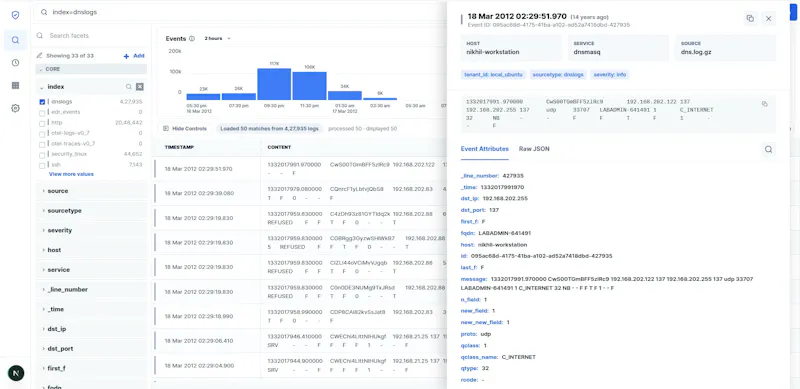Click the Hide Controls button label
Viewport: 800px width, 389px height.
(189, 129)
